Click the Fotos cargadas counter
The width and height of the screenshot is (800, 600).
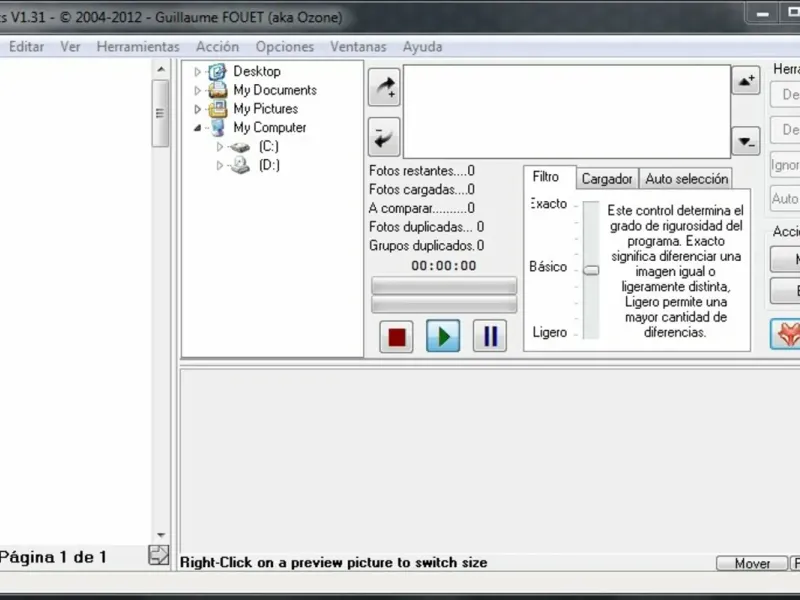tap(421, 190)
